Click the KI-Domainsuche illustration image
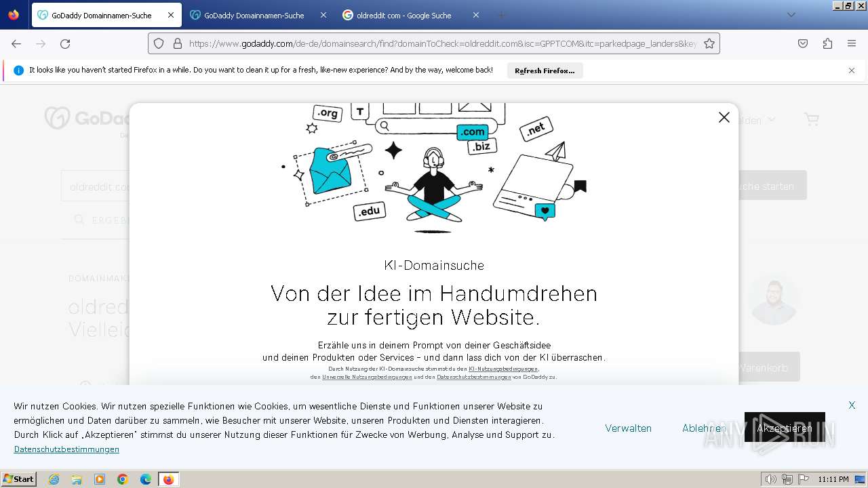This screenshot has width=868, height=488. [x=434, y=167]
